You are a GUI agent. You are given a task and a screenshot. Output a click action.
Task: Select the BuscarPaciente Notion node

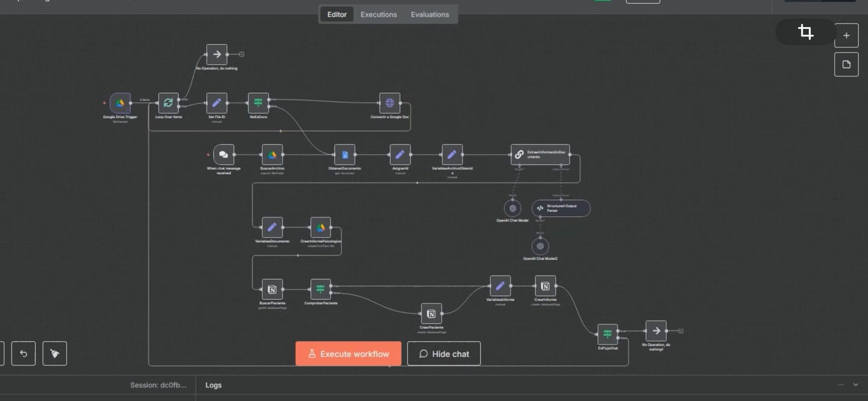click(272, 290)
